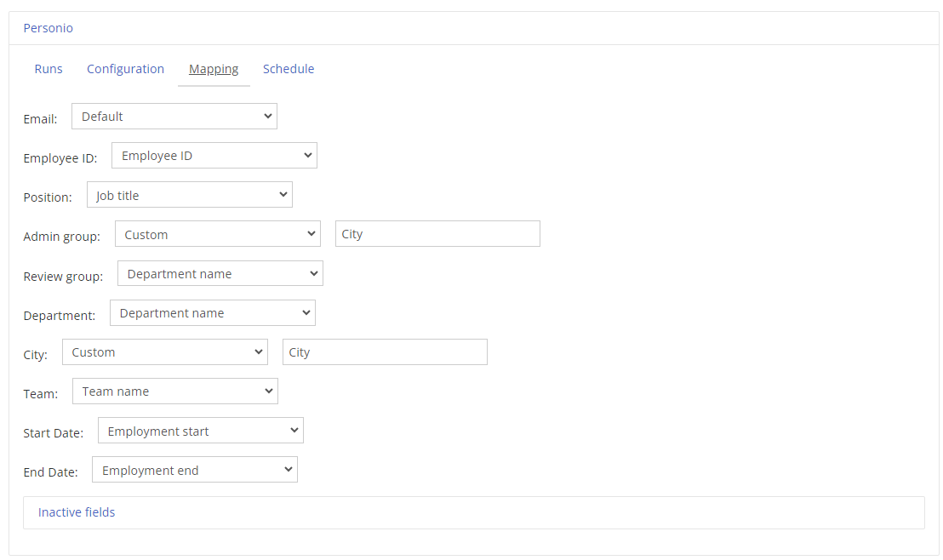Open the City row Custom dropdown
Viewport: 943px width, 560px height.
pyautogui.click(x=165, y=351)
